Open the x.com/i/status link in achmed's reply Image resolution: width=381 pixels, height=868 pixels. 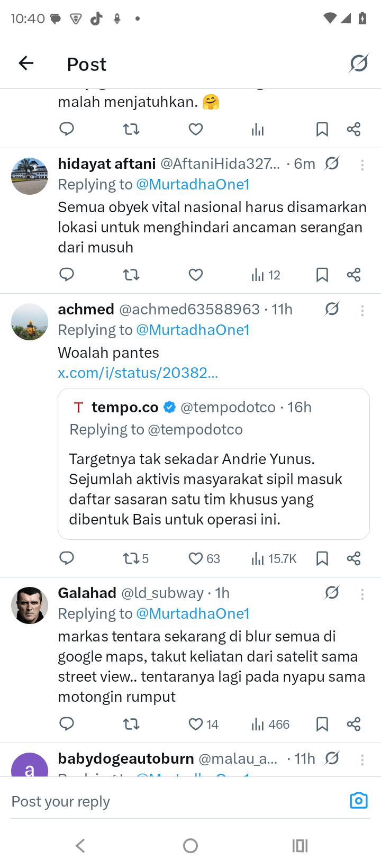coord(138,373)
